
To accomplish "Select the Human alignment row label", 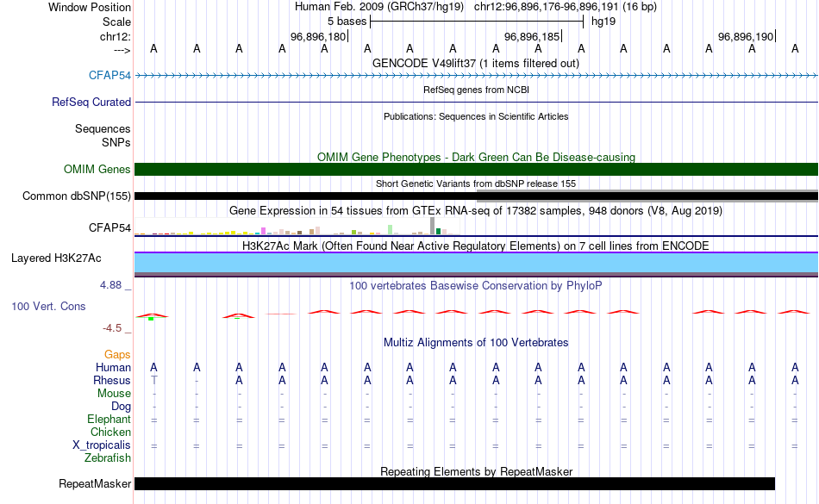I will click(113, 367).
